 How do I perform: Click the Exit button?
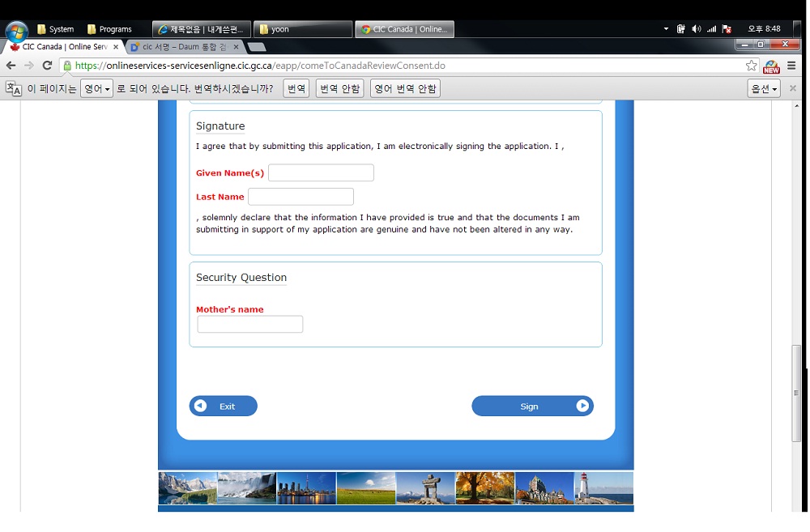point(224,406)
